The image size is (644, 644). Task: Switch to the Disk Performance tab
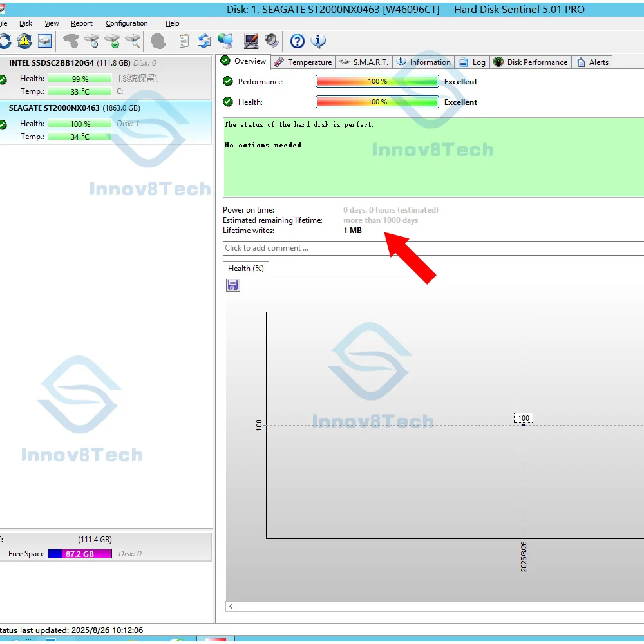pyautogui.click(x=530, y=62)
